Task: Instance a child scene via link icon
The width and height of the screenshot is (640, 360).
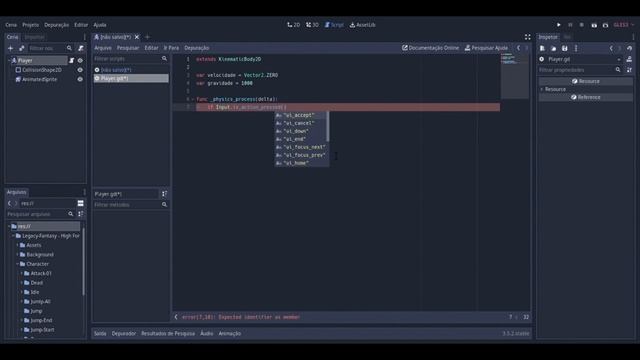Action: (22, 48)
